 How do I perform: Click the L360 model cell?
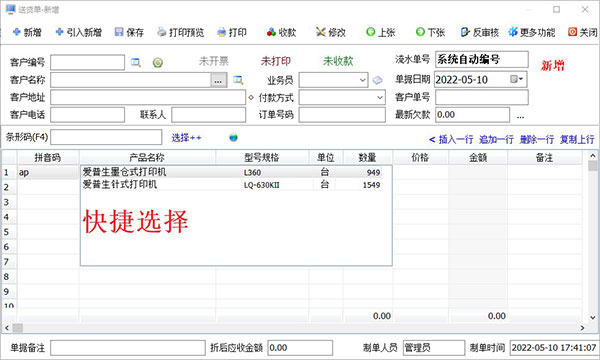coord(252,173)
